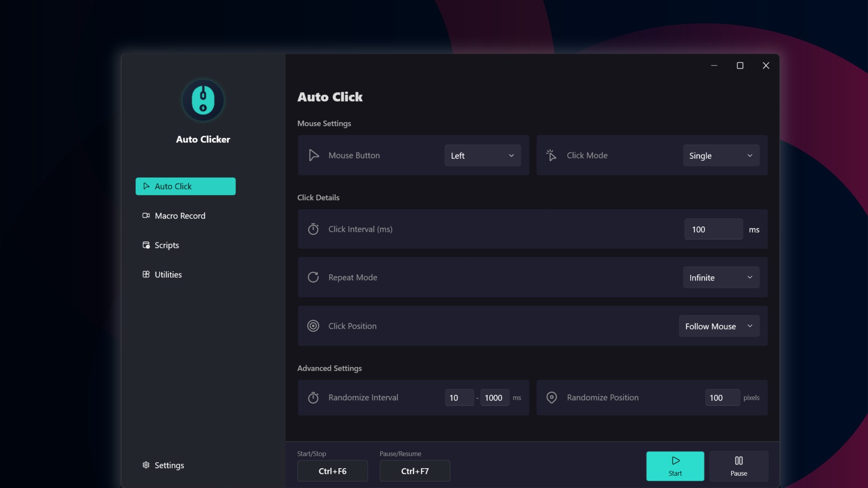Click the Click Position target icon
The height and width of the screenshot is (488, 868).
click(313, 326)
